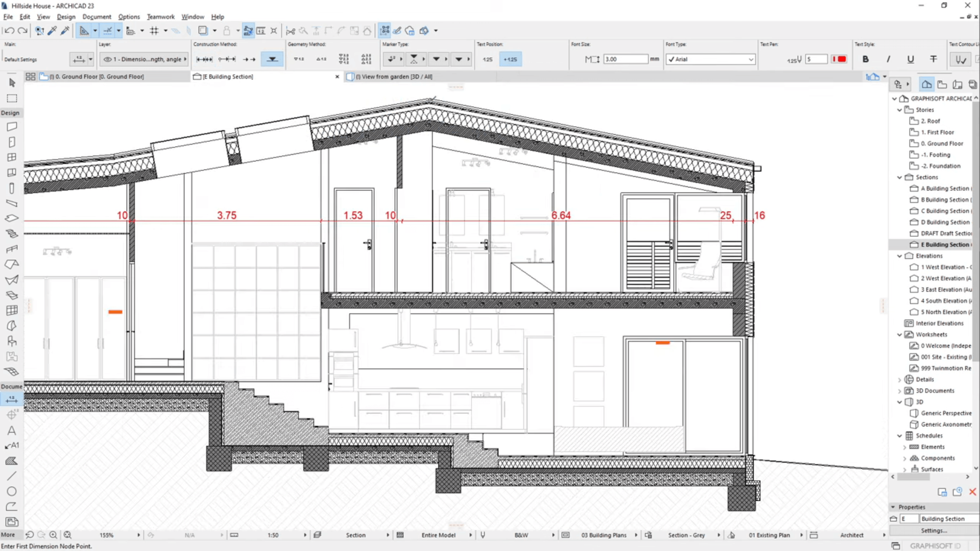980x551 pixels.
Task: Collapse the Sections tree node
Action: tap(900, 177)
